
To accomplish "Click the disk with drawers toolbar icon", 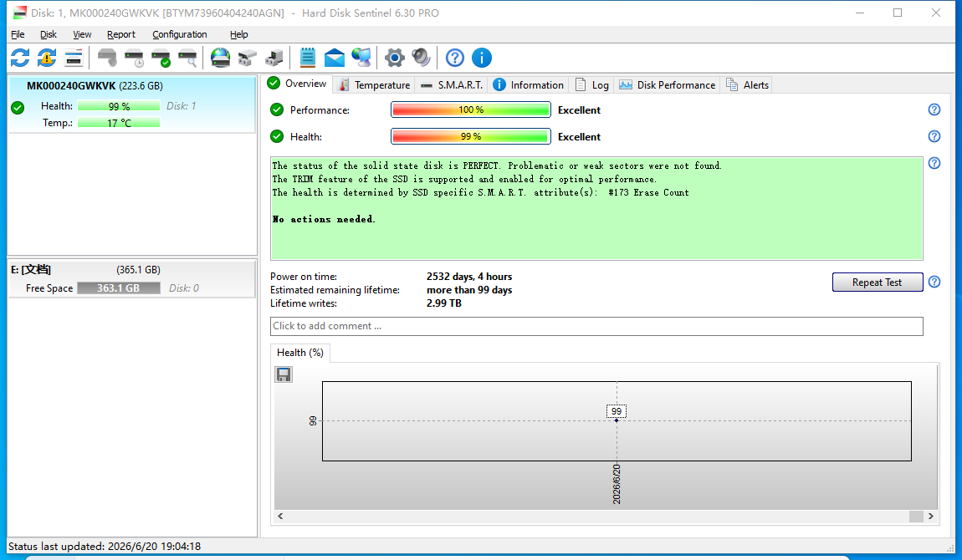I will [x=248, y=59].
